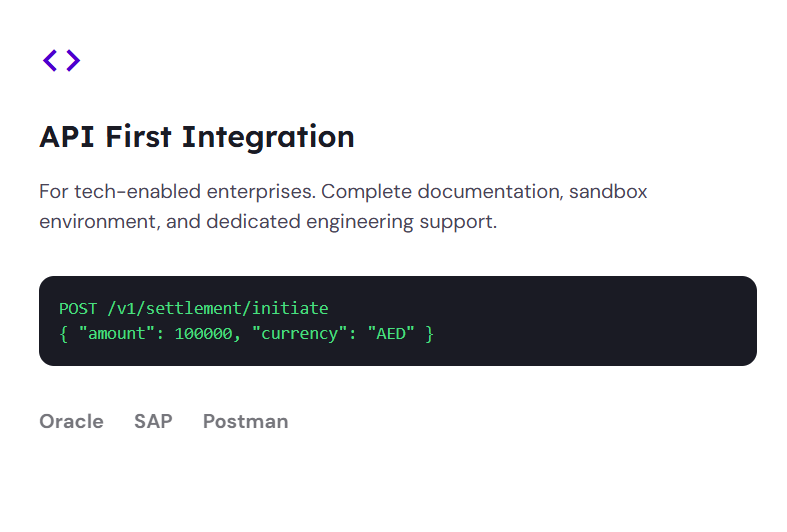Screen dimensions: 787x532
Task: Click the left angle bracket of the icon
Action: coord(50,60)
